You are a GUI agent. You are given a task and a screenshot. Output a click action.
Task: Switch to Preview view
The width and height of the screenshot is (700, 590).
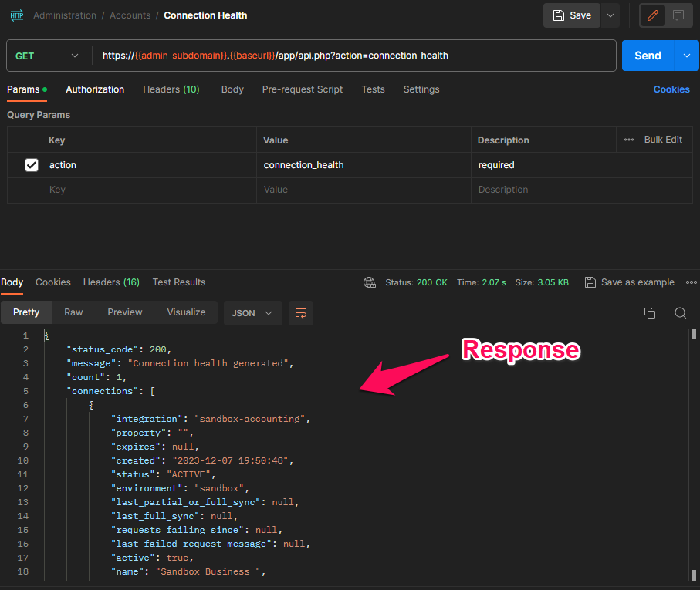(124, 312)
